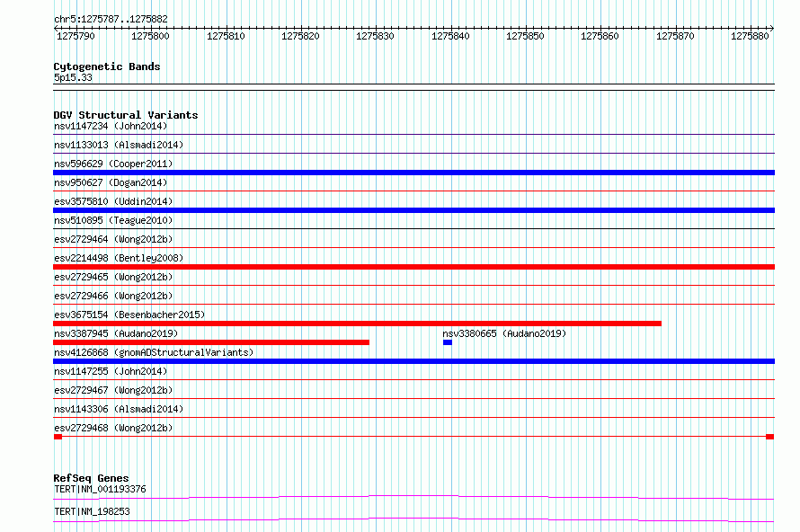Image resolution: width=800 pixels, height=532 pixels.
Task: Click ruler position 1275860
Action: [600, 36]
